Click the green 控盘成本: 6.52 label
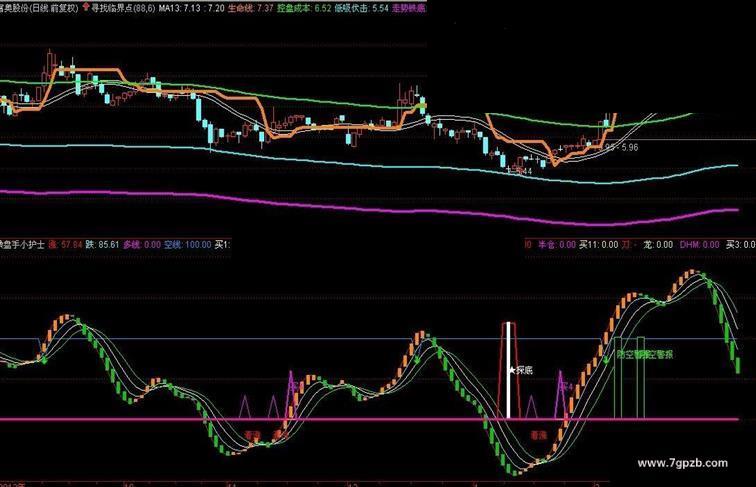Screen dimensions: 756x487 pyautogui.click(x=304, y=8)
